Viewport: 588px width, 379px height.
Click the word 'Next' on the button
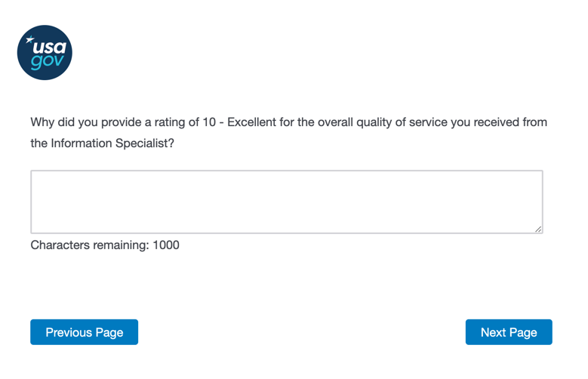[494, 332]
